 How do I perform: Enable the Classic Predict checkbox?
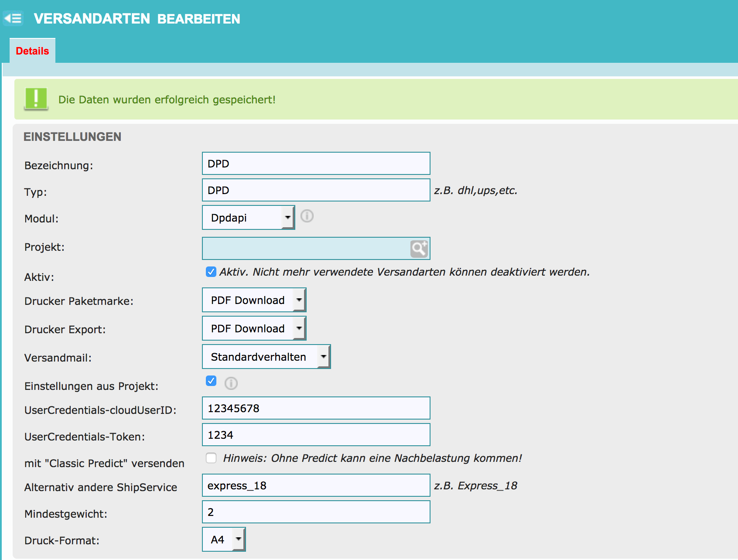click(211, 458)
